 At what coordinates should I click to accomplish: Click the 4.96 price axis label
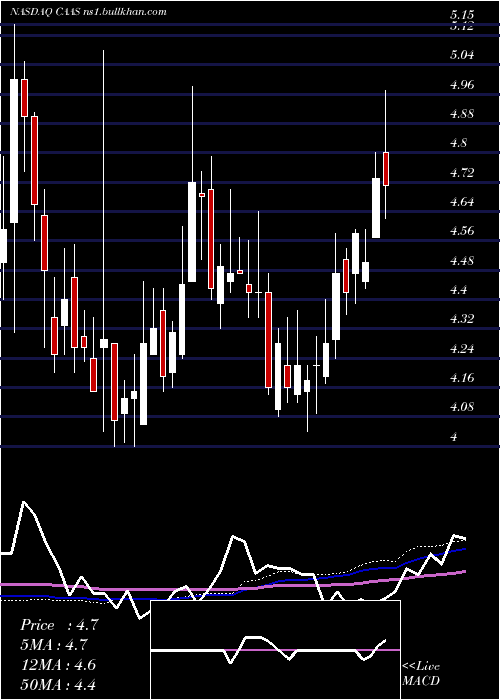(462, 84)
